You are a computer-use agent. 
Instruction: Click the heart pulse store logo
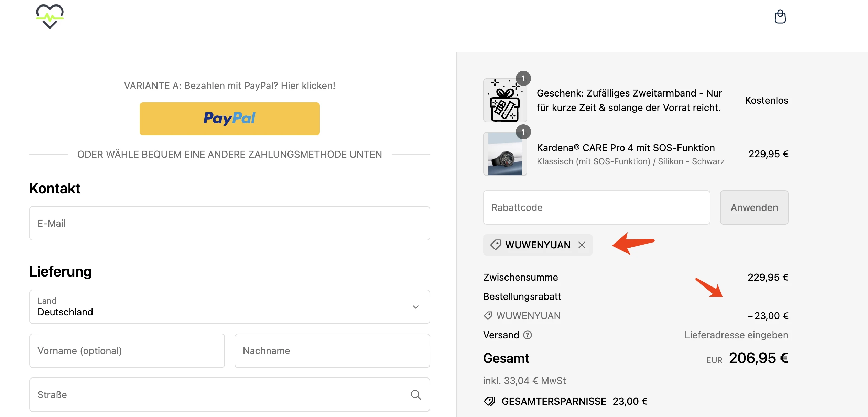(50, 16)
